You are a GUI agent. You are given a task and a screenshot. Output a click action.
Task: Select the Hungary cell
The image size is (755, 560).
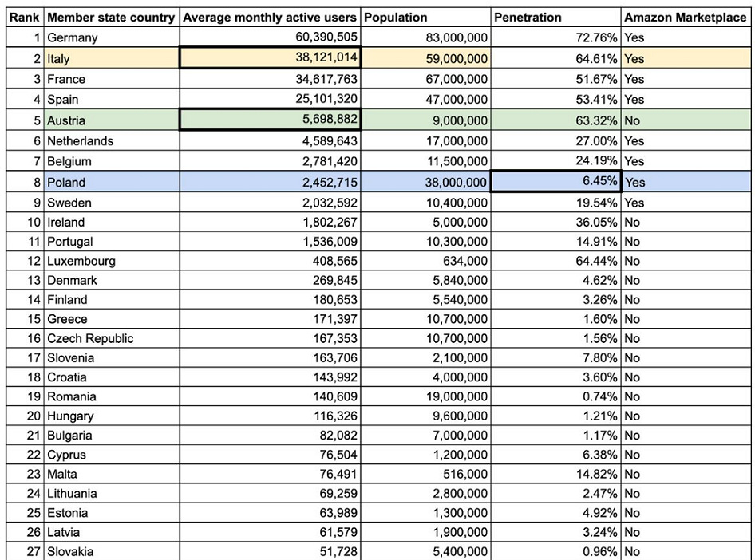click(x=112, y=415)
